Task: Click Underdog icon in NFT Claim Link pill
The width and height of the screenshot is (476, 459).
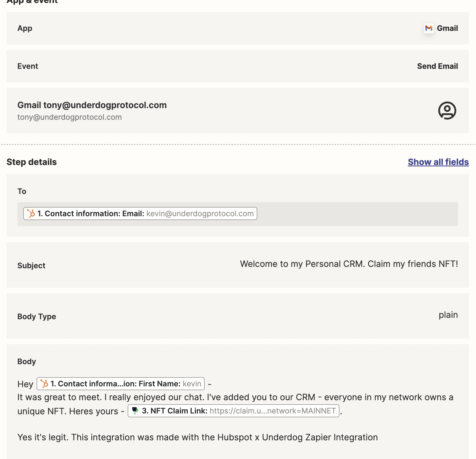Action: tap(135, 411)
